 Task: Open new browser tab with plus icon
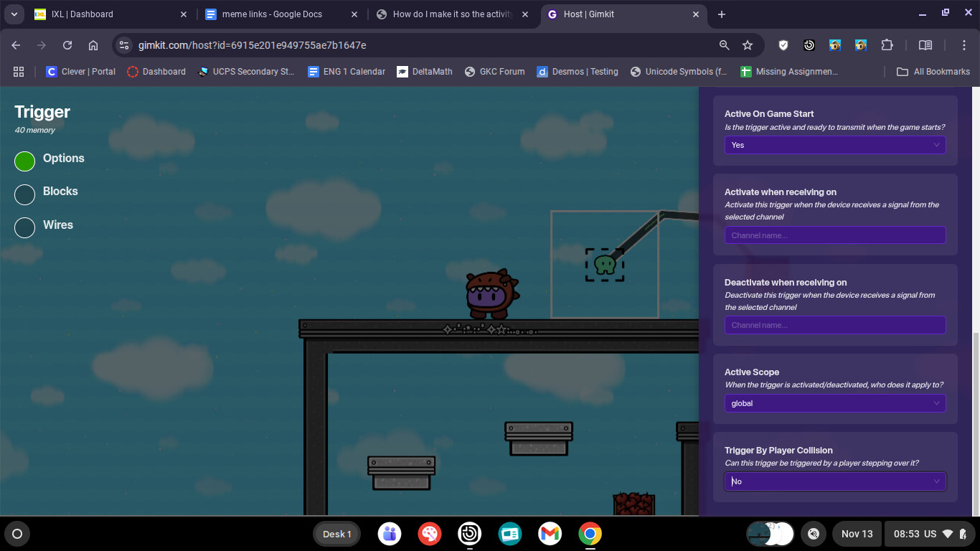722,14
